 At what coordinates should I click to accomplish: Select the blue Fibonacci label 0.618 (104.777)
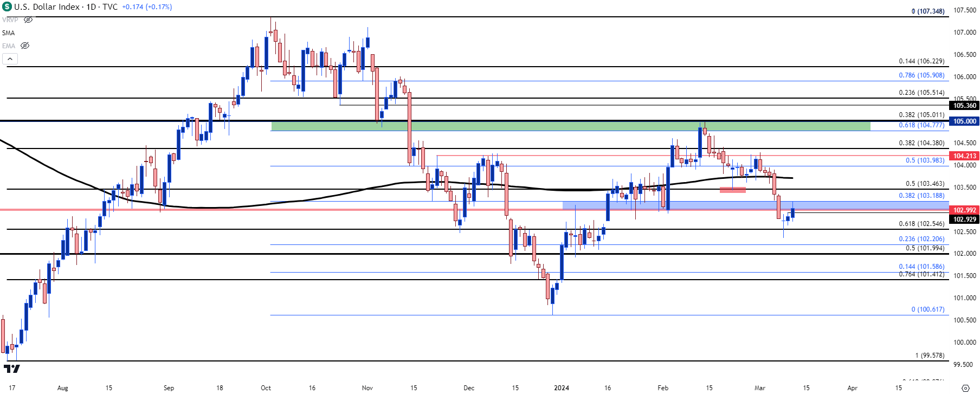pos(921,125)
